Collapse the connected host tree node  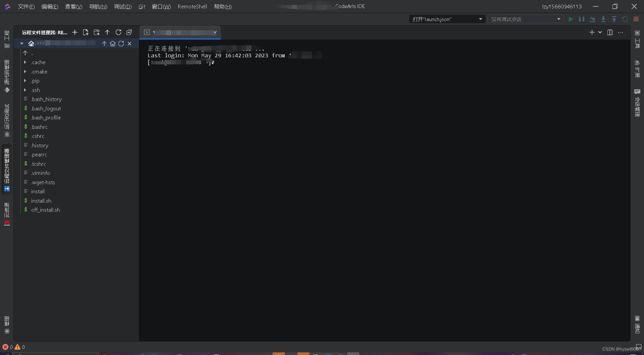coord(22,44)
